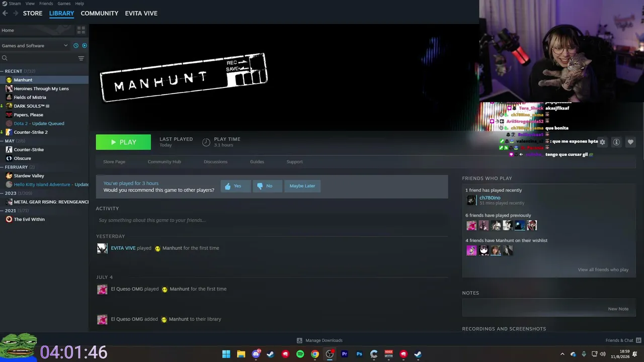Click the activity comment box
This screenshot has height=362, width=644.
272,220
